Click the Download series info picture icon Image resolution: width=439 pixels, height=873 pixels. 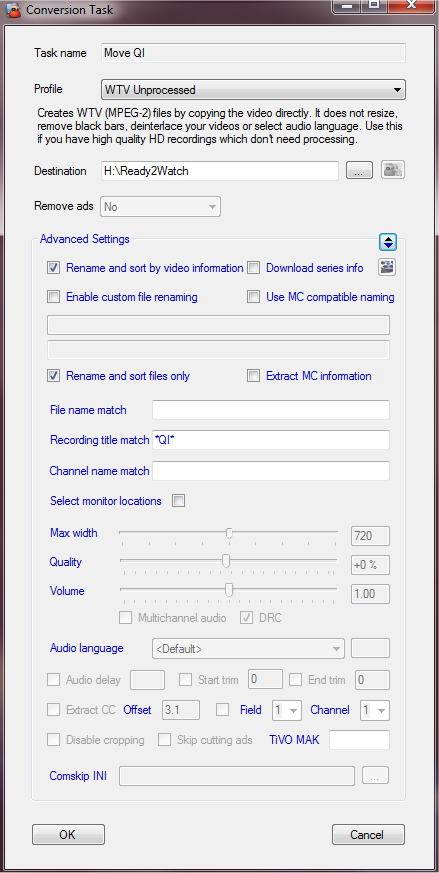tap(387, 268)
